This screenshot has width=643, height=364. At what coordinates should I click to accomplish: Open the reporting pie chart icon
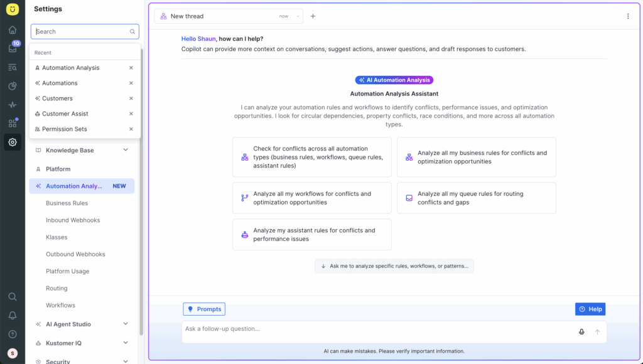coord(13,86)
